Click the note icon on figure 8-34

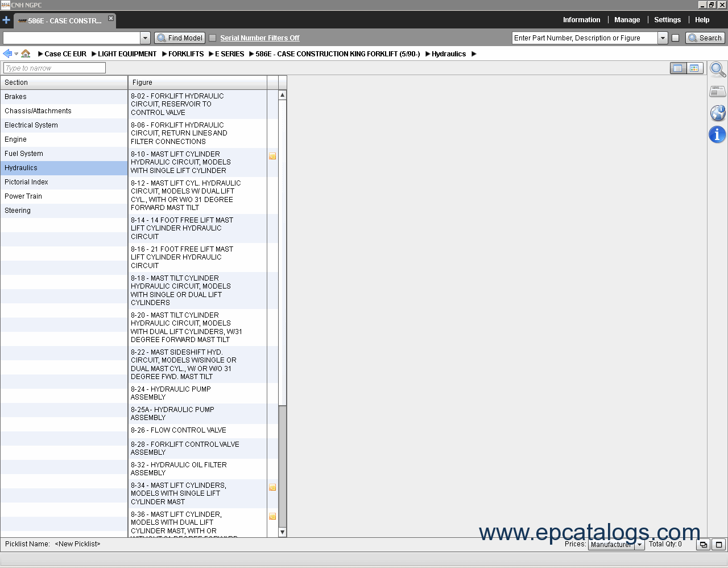point(272,487)
